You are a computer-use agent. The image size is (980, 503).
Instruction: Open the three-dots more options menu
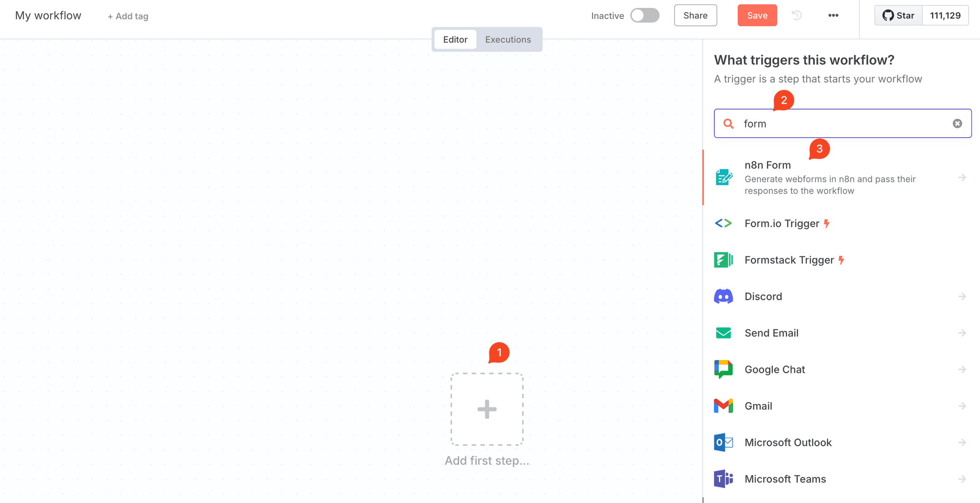click(833, 15)
